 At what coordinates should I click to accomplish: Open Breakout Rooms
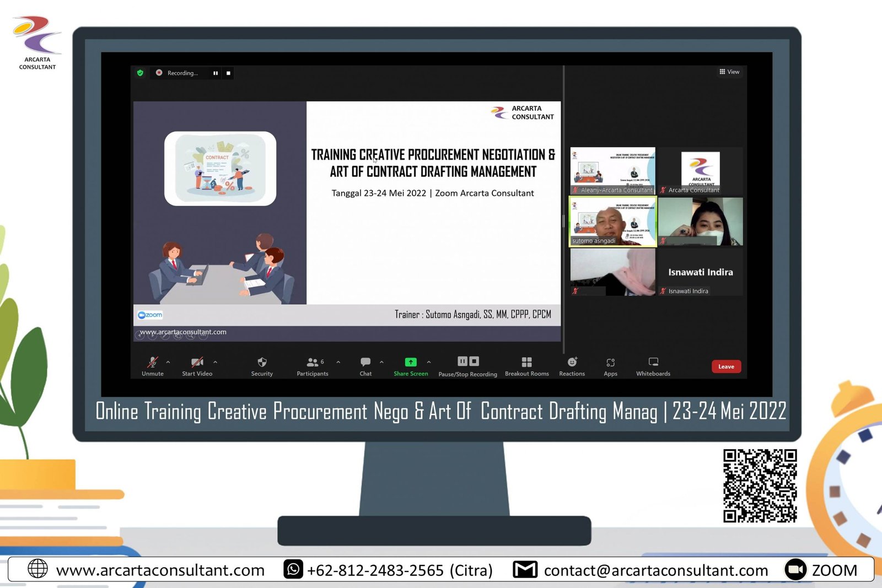[526, 363]
